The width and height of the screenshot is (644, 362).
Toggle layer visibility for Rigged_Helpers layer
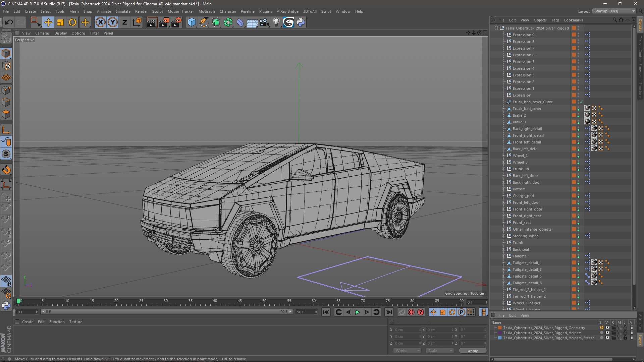[x=607, y=333]
